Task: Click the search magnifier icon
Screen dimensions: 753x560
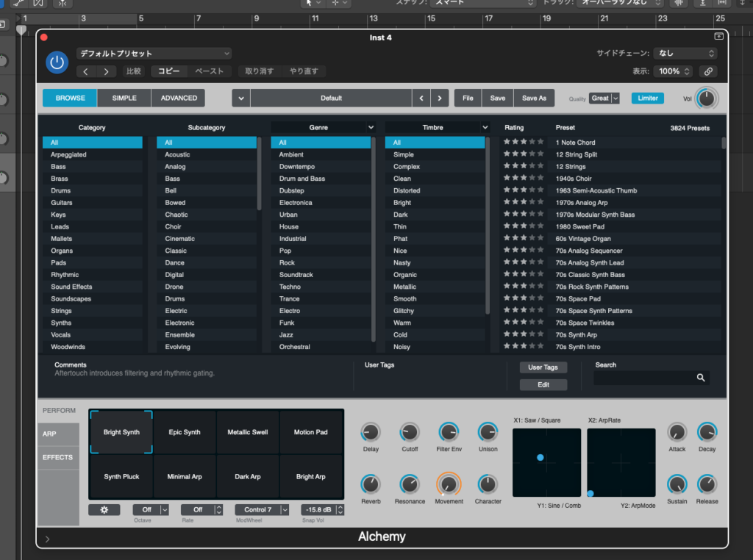Action: click(701, 378)
